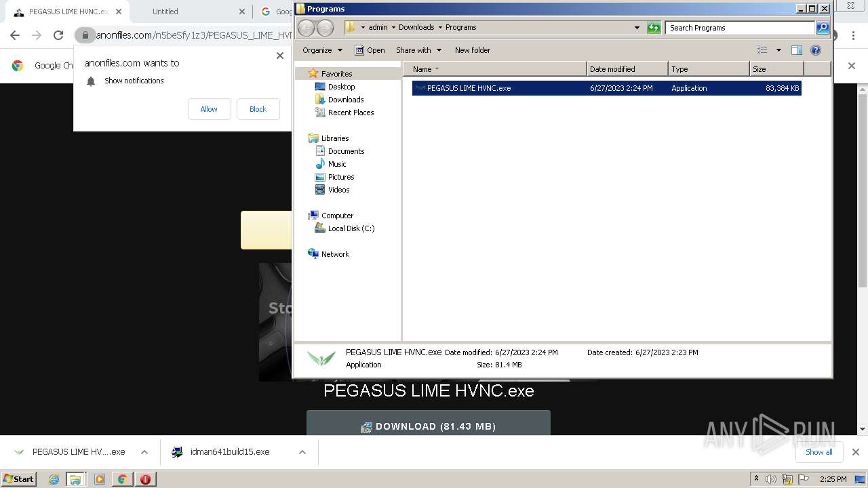Open Documents library
The image size is (868, 488).
[346, 151]
